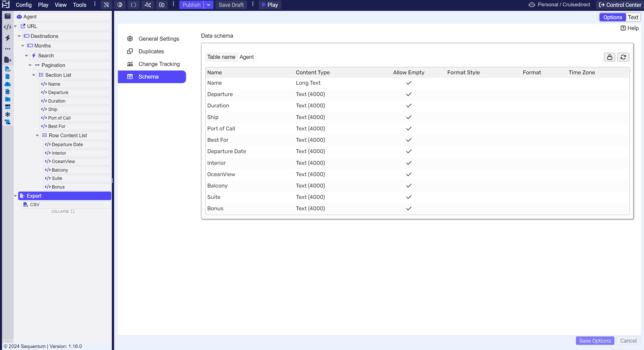Click the binary 01 file sidebar icon
Image resolution: width=644 pixels, height=350 pixels.
click(x=8, y=76)
